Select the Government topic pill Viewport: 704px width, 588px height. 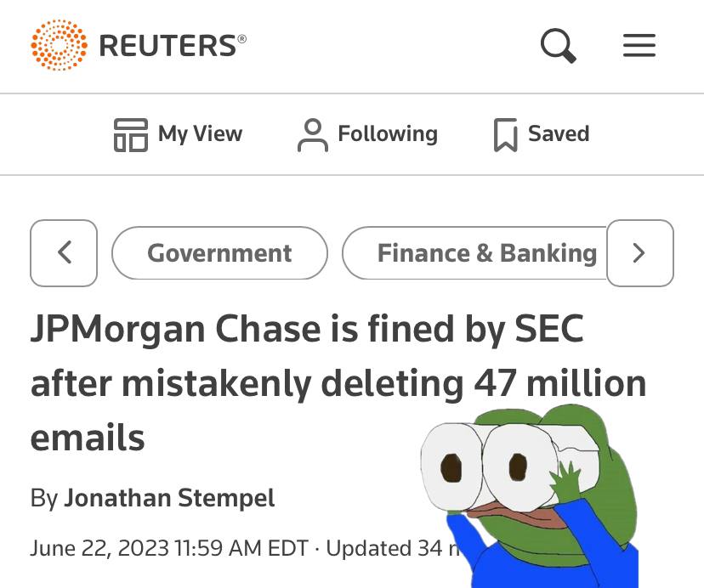(219, 252)
